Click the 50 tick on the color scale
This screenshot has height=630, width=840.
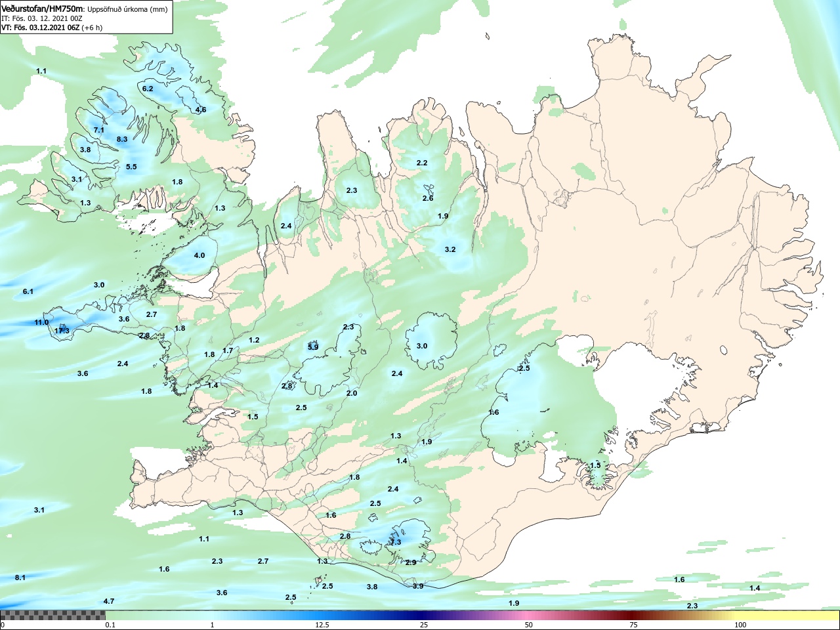tap(529, 625)
